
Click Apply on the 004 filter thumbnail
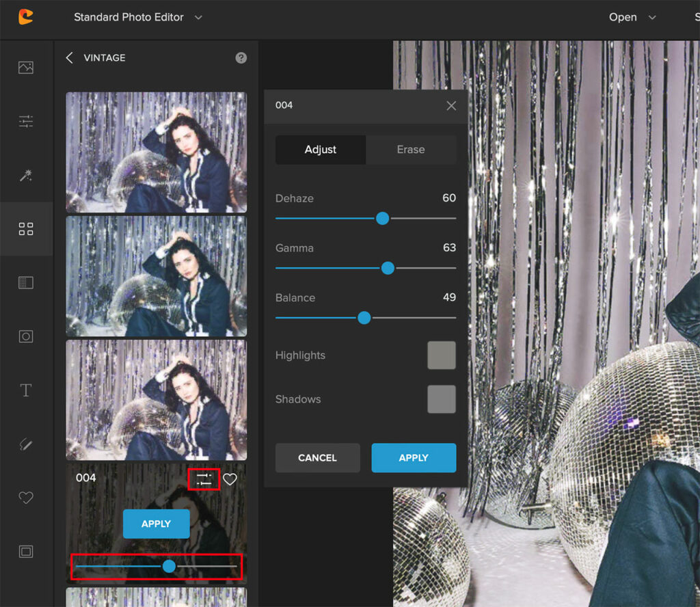tap(157, 524)
